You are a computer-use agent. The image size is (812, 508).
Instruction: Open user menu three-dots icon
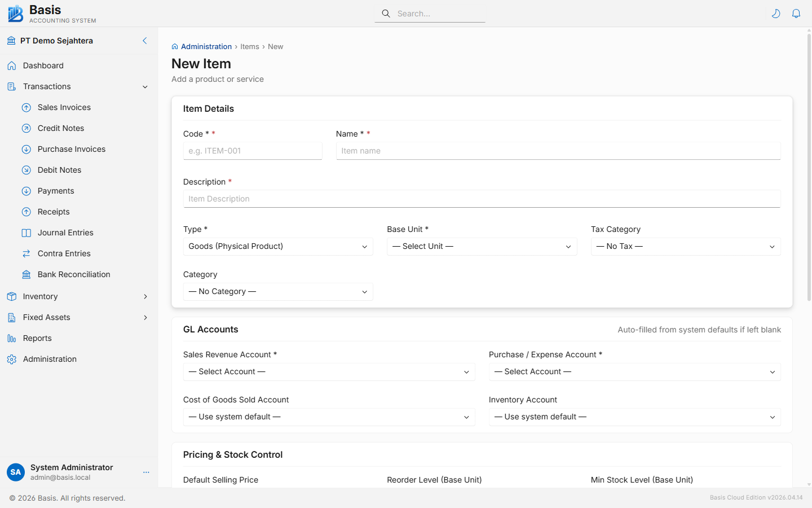(x=146, y=472)
